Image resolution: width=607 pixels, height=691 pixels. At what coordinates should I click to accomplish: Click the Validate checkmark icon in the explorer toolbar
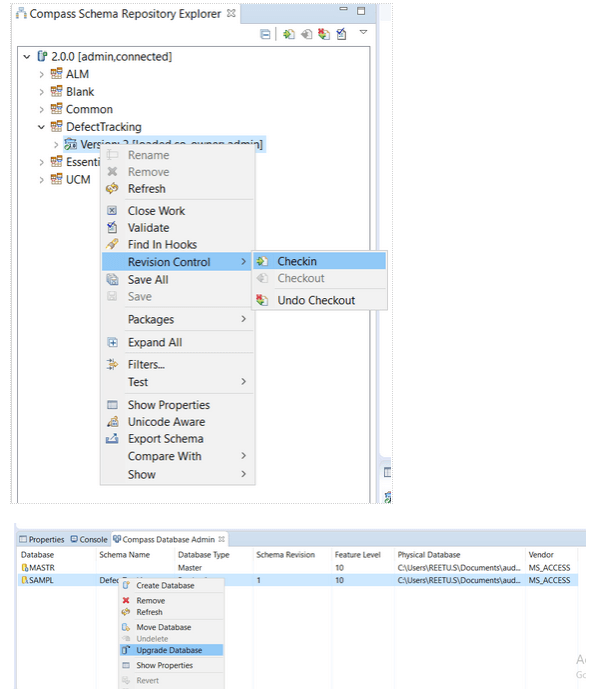click(341, 34)
